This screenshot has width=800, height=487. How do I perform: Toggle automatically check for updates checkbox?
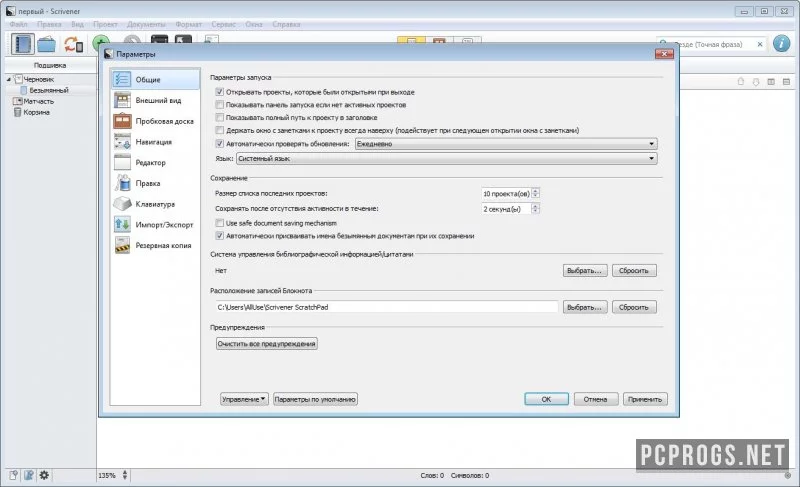[x=219, y=144]
